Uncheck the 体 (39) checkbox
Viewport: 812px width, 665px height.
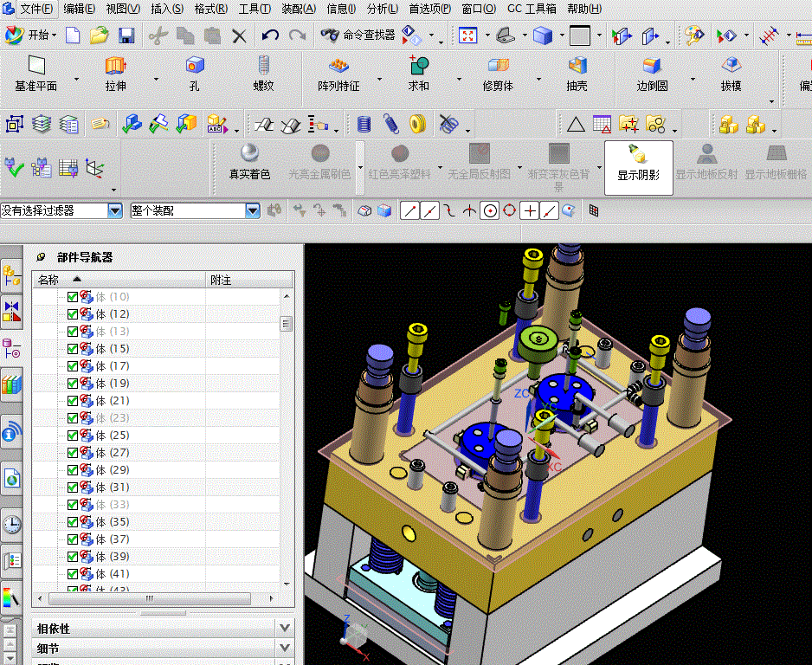(x=73, y=557)
